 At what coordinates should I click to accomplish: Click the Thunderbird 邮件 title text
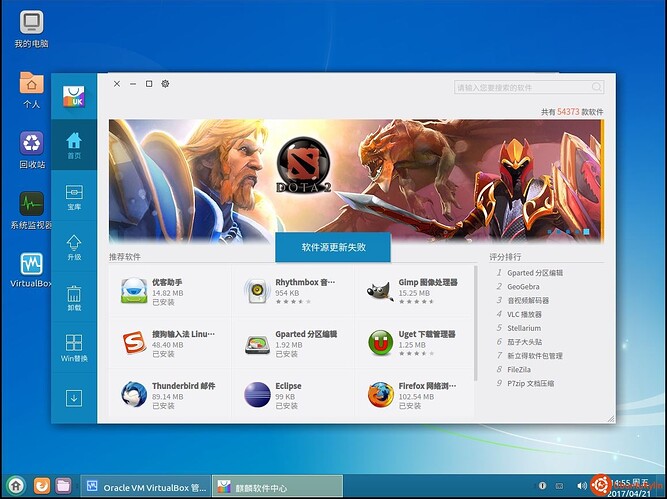coord(183,386)
